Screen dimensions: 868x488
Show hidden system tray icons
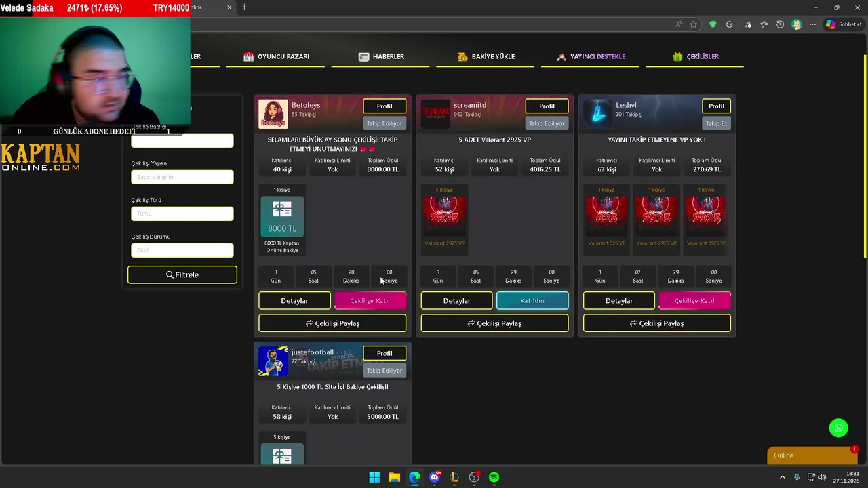click(783, 477)
